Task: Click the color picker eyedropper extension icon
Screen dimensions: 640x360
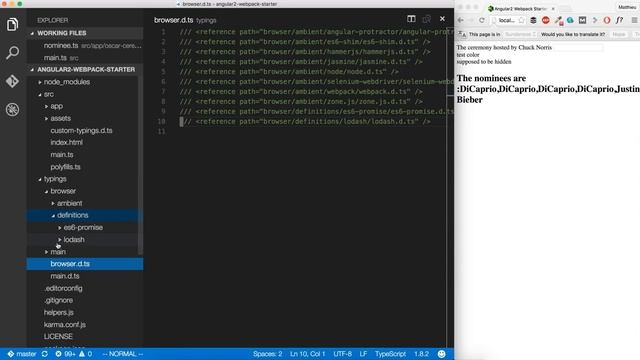Action: click(x=558, y=20)
